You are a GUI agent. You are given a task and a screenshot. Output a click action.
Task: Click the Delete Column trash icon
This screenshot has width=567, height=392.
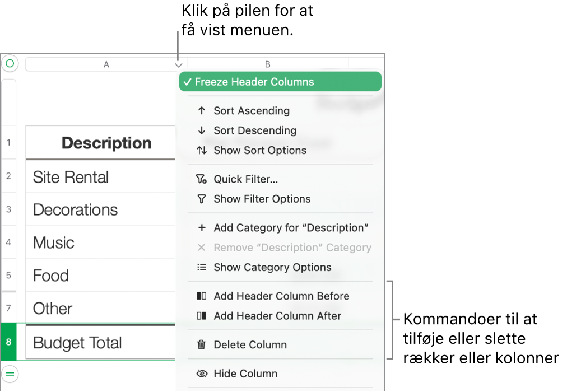point(202,345)
